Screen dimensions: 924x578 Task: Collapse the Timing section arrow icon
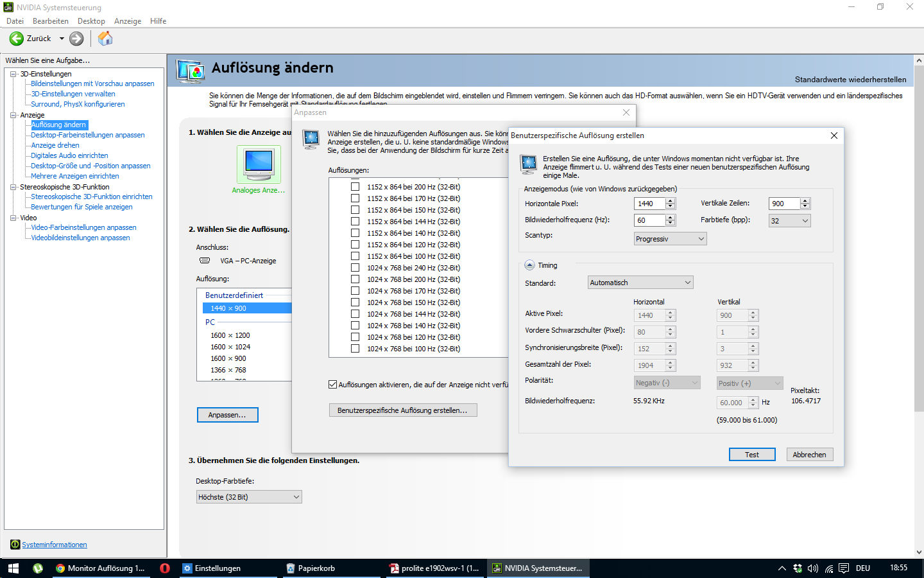click(529, 265)
